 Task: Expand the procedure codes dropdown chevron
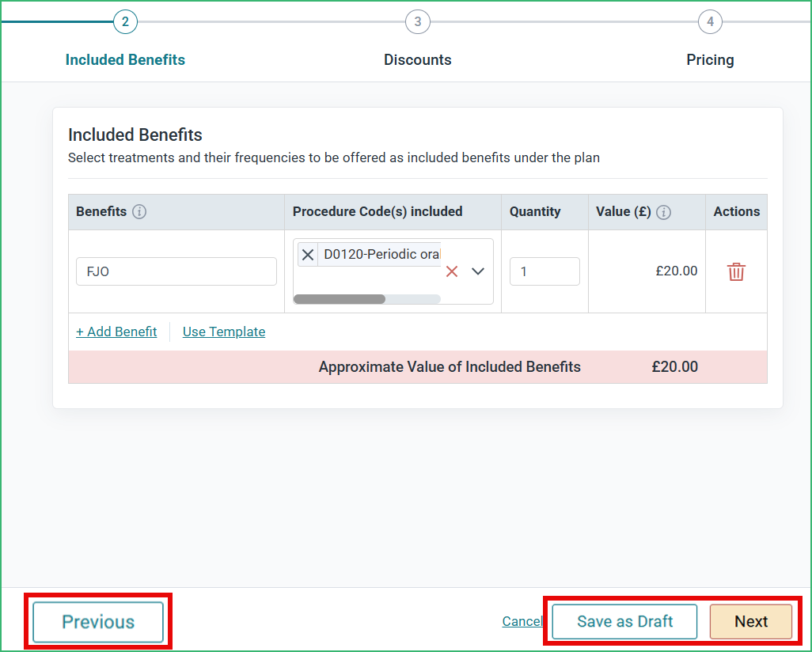point(478,271)
